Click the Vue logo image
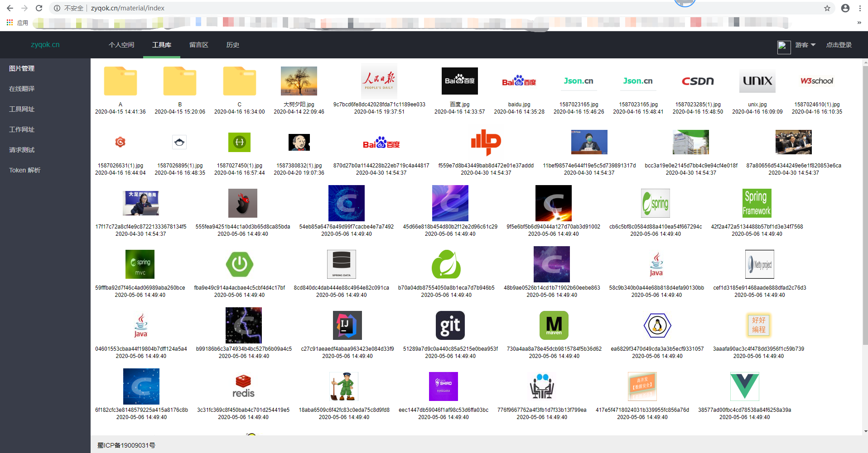Image resolution: width=868 pixels, height=453 pixels. (x=745, y=386)
